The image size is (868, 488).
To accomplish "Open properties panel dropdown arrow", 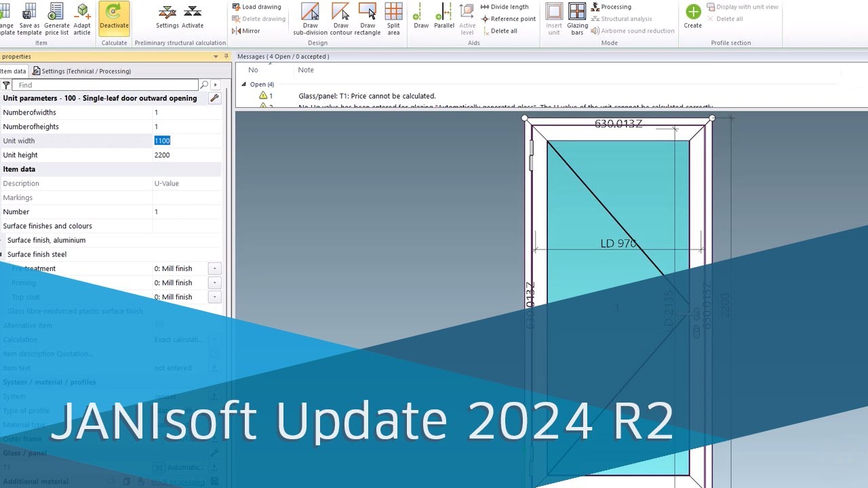I will (216, 57).
